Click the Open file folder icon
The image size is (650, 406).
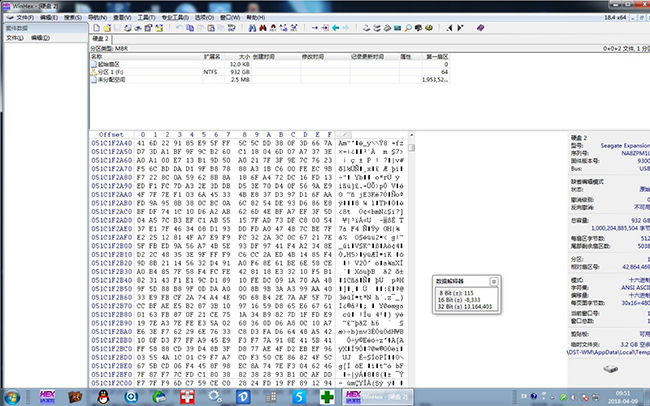click(107, 28)
